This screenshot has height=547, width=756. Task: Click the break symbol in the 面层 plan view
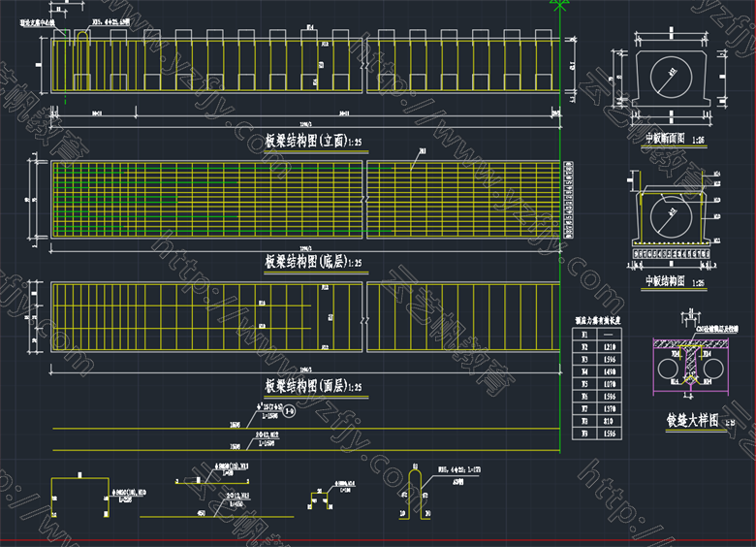pyautogui.click(x=364, y=320)
